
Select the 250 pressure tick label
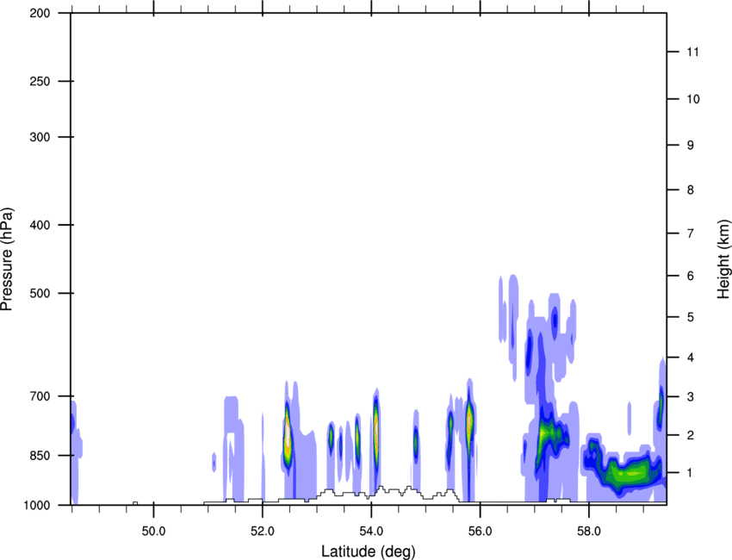(x=40, y=81)
